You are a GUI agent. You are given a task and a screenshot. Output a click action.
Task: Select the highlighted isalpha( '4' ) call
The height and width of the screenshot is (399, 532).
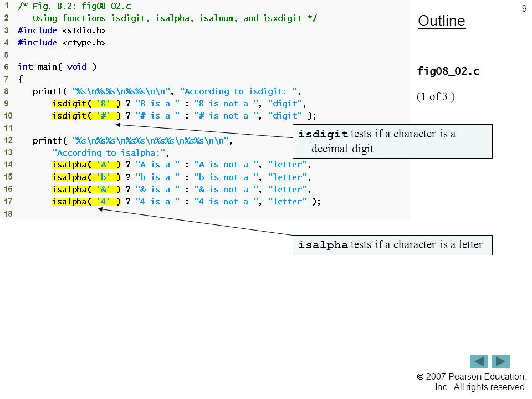(86, 202)
